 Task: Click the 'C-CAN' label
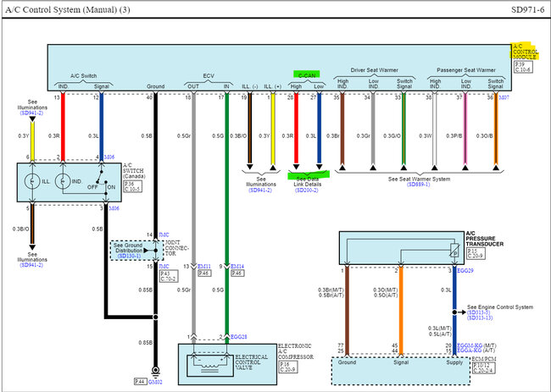tap(307, 75)
